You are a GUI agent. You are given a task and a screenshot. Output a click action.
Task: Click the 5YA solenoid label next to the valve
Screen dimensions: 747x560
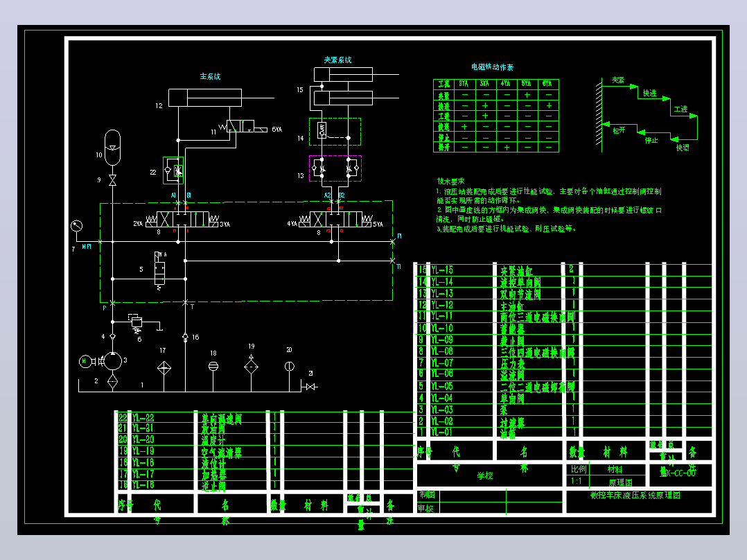click(378, 224)
